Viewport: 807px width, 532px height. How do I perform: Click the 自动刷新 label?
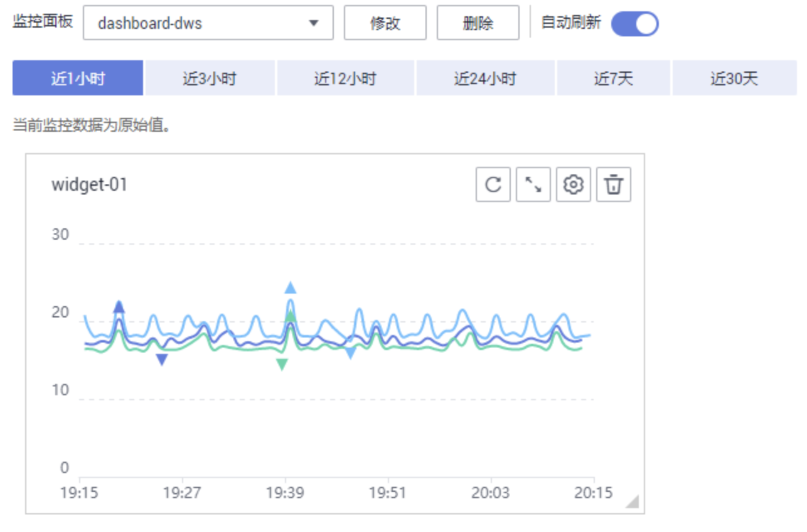(571, 23)
